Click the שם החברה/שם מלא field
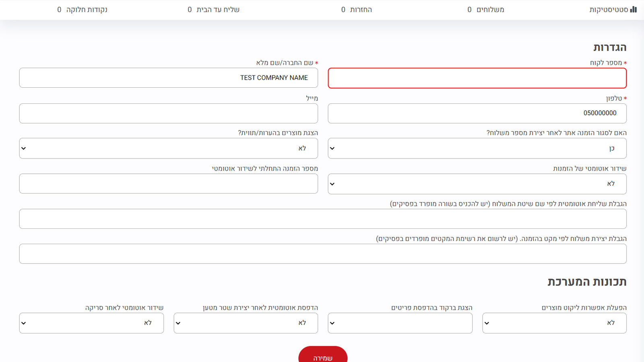644x362 pixels. coord(168,78)
